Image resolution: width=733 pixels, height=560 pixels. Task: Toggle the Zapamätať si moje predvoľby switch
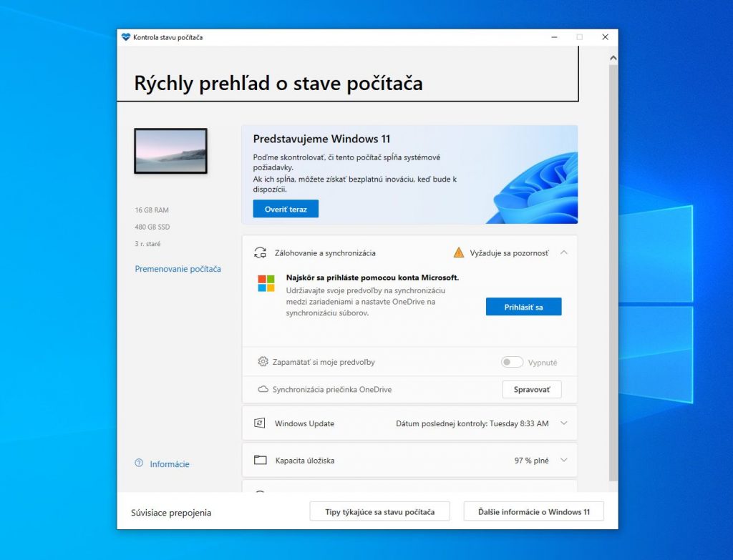[x=512, y=363]
